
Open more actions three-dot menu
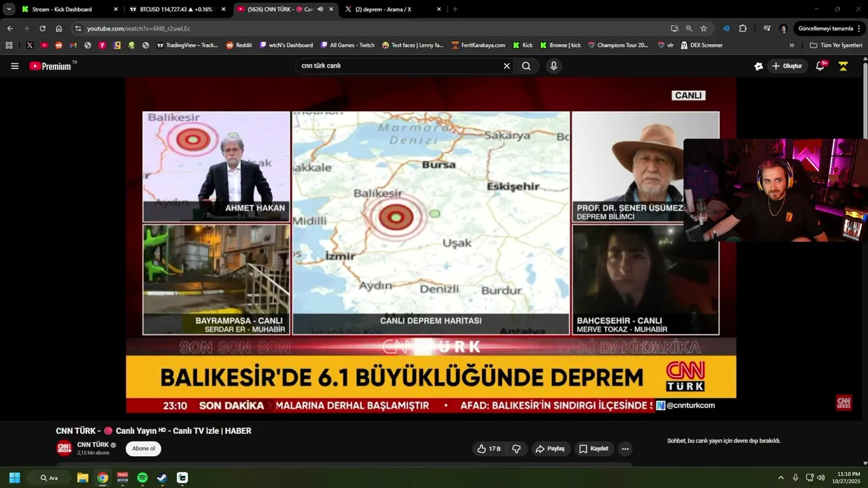pyautogui.click(x=625, y=449)
